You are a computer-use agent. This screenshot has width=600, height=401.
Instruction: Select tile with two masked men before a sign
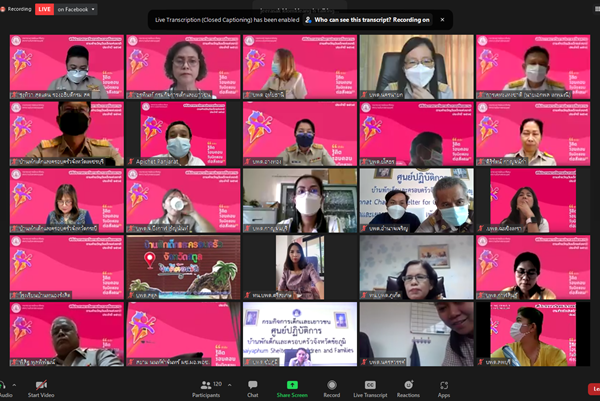tap(416, 200)
